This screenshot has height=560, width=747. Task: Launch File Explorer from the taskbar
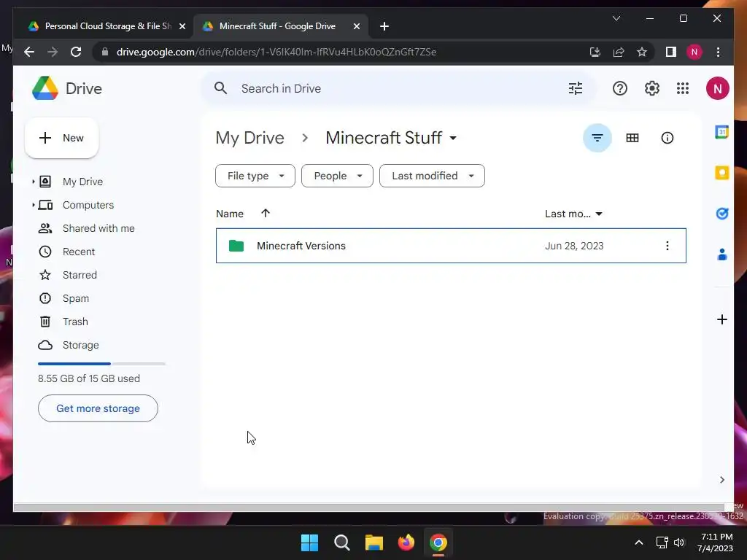point(374,542)
